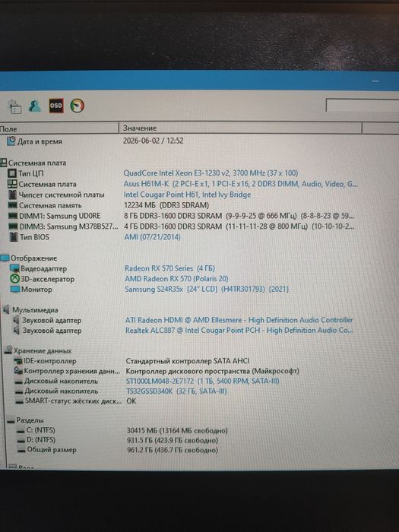This screenshot has height=532, width=399.
Task: Open the OSD panel toolbar icon
Action: 56,106
